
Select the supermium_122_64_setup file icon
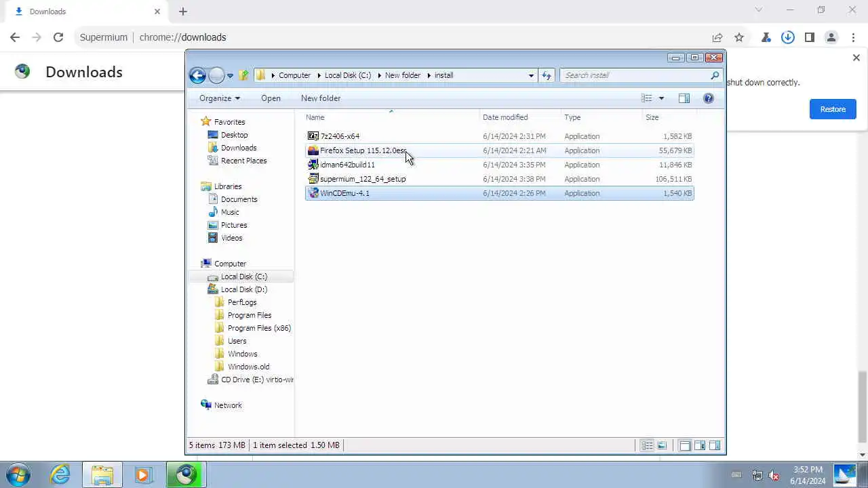[313, 179]
